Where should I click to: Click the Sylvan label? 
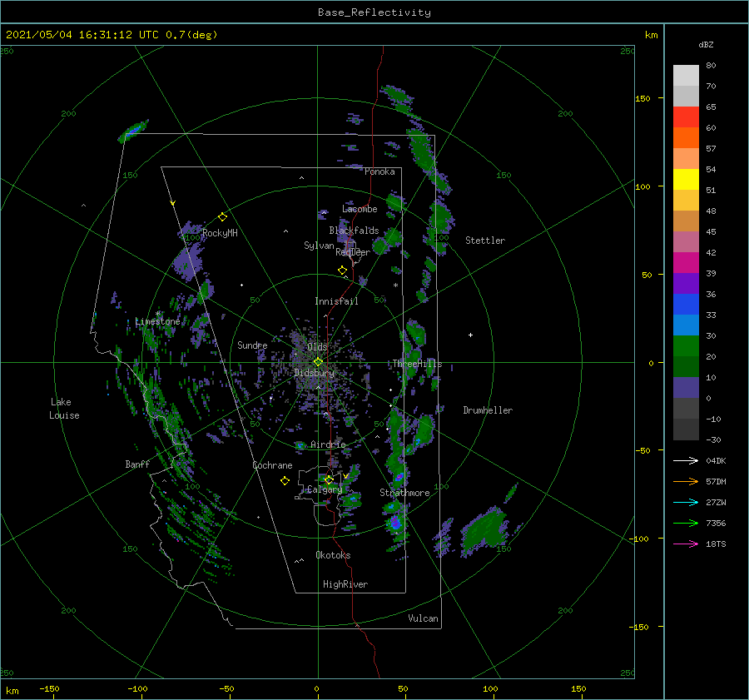tap(319, 246)
